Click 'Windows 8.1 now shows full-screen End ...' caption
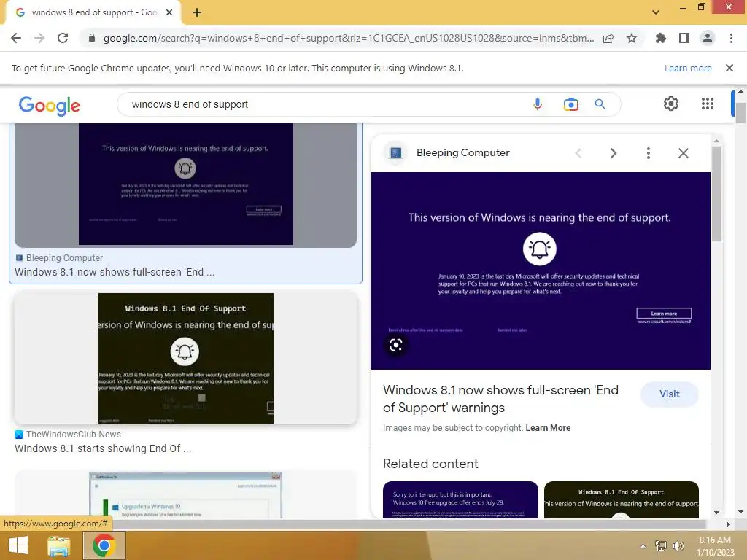This screenshot has width=747, height=560. click(115, 272)
